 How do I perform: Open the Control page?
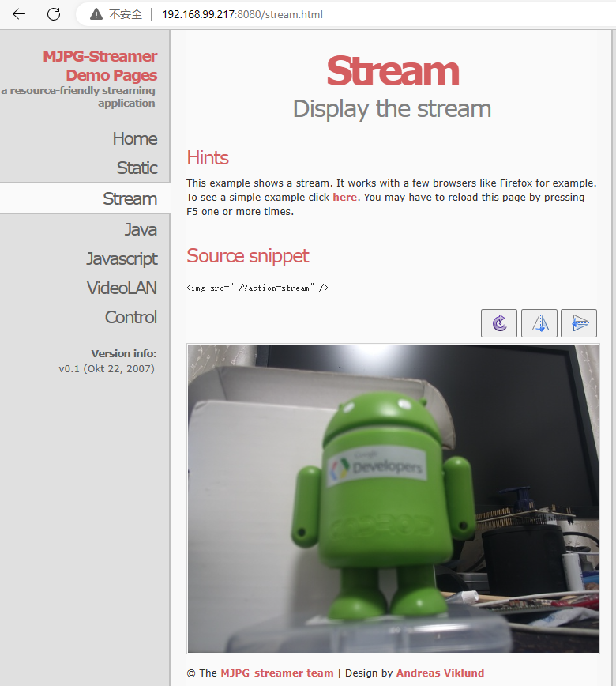[131, 317]
